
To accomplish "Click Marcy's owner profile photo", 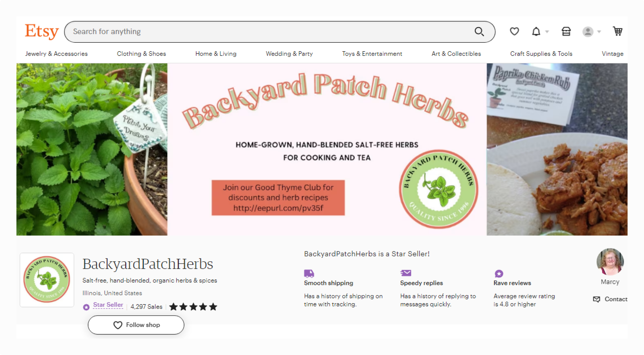I will point(610,262).
